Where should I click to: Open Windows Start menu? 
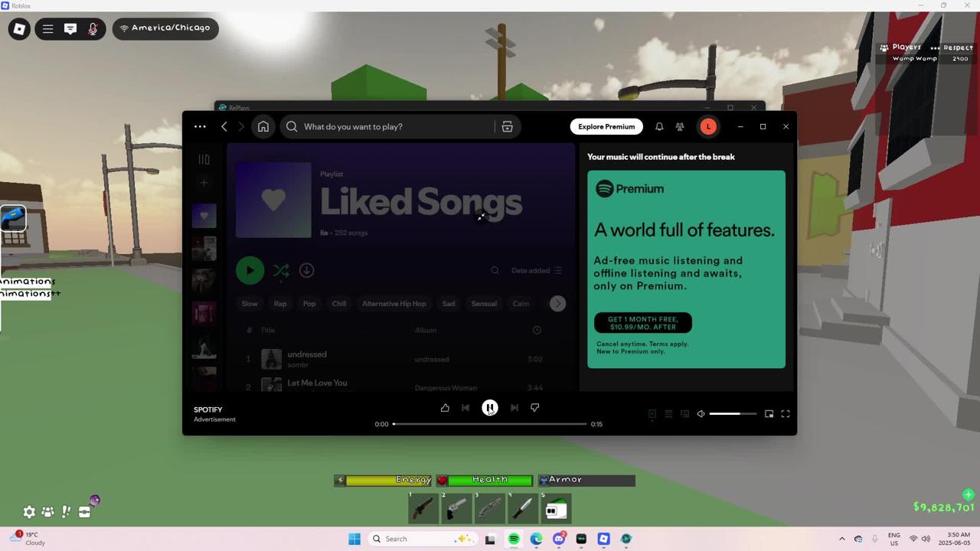pos(354,539)
